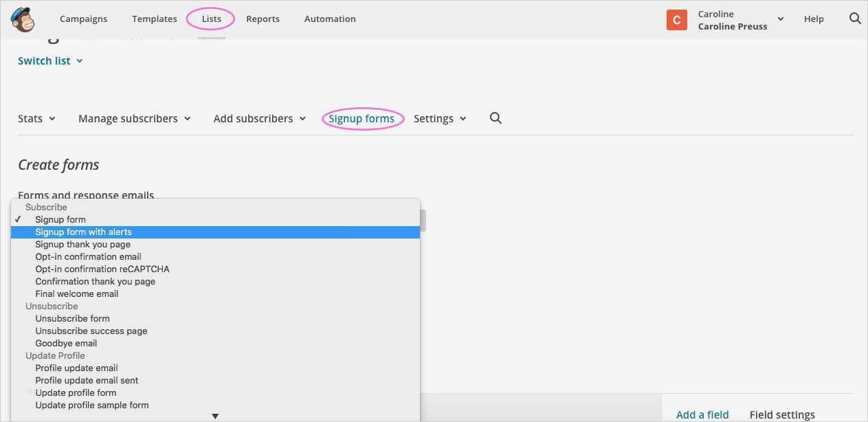Image resolution: width=868 pixels, height=422 pixels.
Task: Choose Signup form with alerts
Action: [215, 232]
